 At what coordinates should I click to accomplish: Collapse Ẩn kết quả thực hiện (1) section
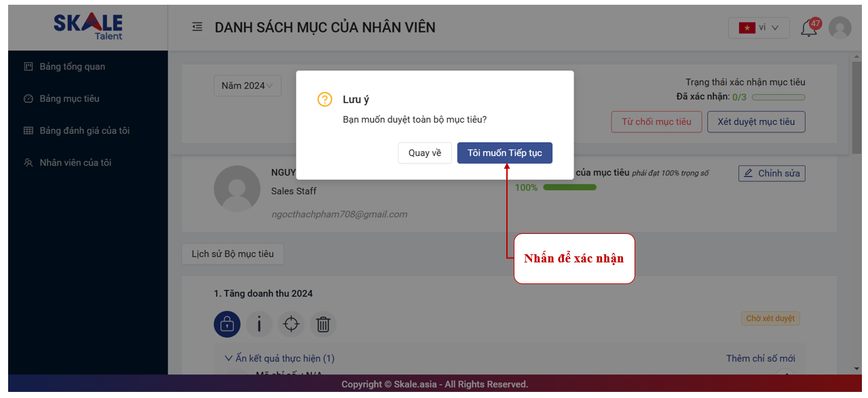coord(279,358)
